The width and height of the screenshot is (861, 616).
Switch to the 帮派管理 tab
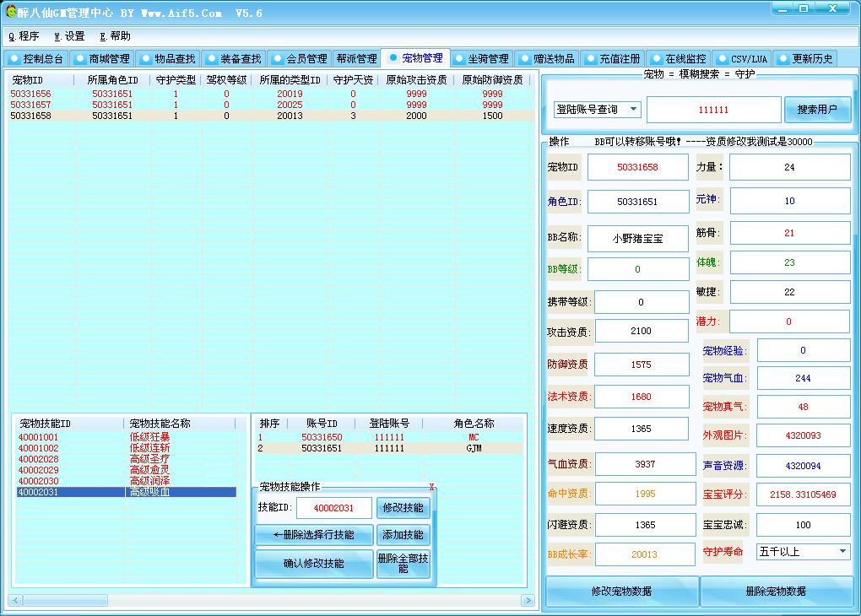click(356, 59)
